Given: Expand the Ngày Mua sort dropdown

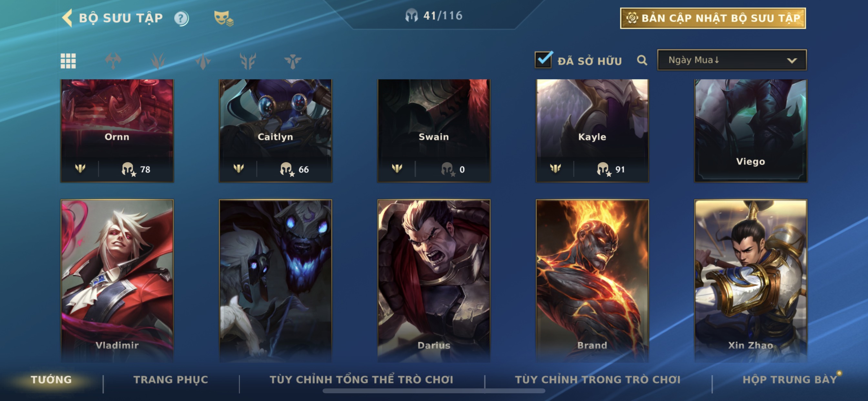Looking at the screenshot, I should (x=732, y=60).
